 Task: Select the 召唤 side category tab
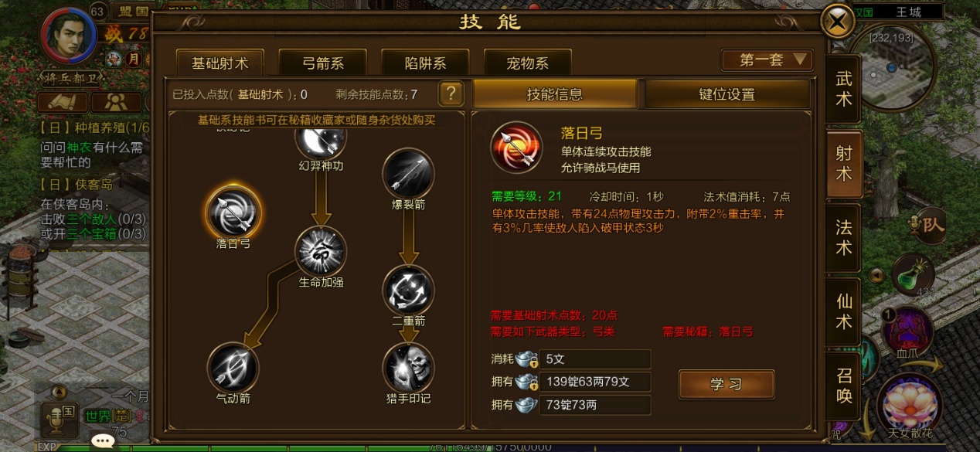click(843, 386)
